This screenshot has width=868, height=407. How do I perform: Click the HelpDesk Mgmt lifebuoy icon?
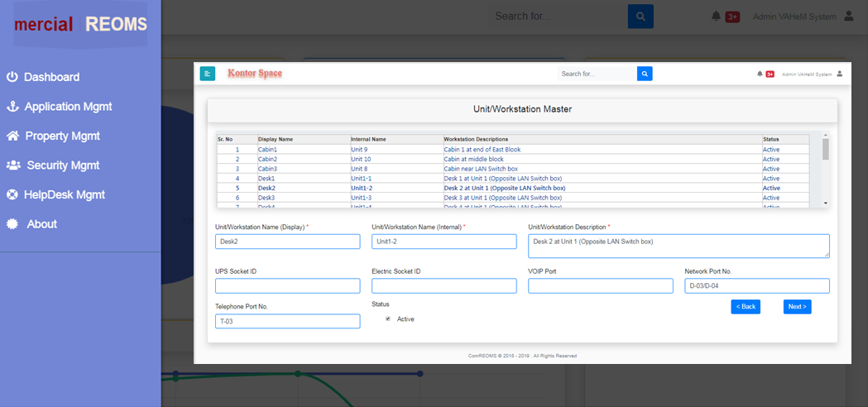(x=12, y=194)
